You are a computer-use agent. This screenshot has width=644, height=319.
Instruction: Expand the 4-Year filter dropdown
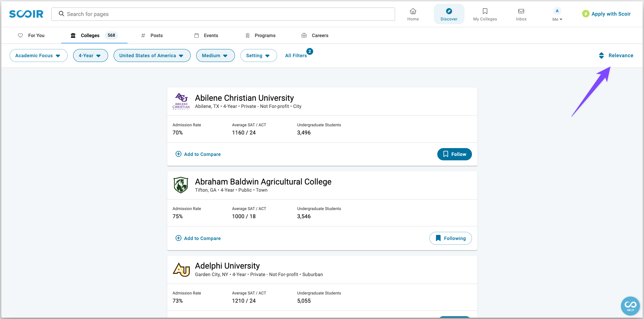click(90, 55)
